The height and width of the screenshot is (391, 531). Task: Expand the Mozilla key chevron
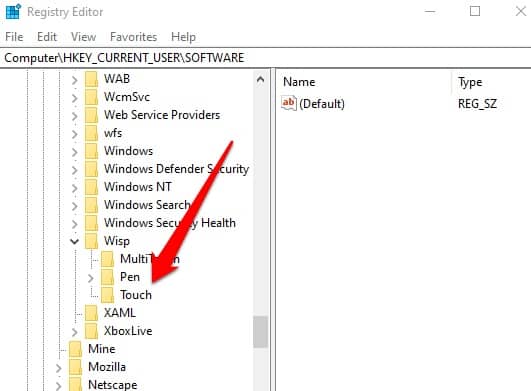[58, 368]
